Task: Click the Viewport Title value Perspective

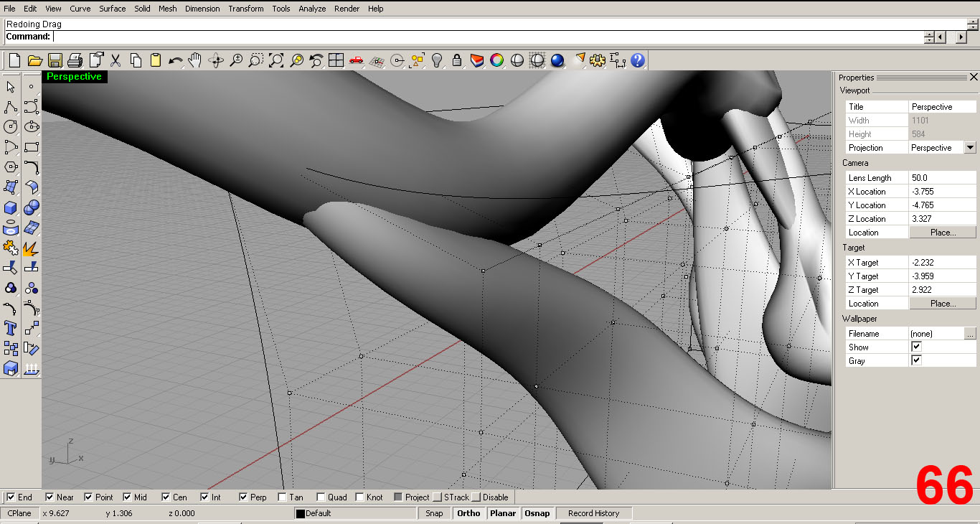Action: tap(943, 106)
